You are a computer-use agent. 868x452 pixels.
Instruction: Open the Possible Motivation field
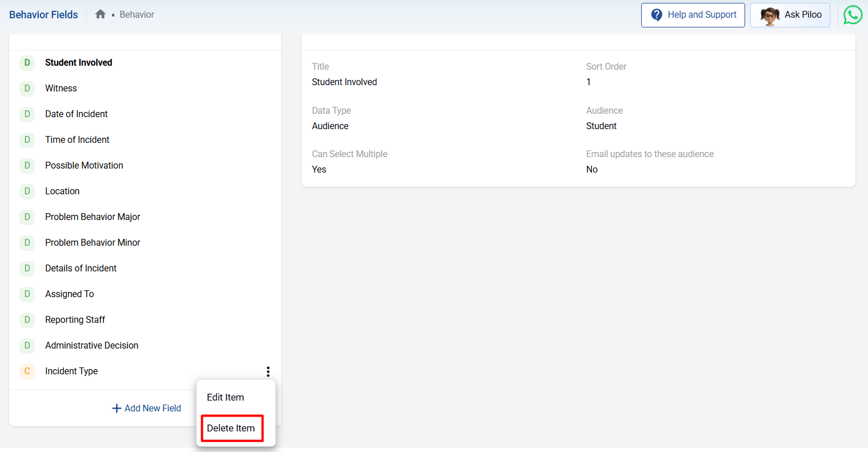pos(84,166)
